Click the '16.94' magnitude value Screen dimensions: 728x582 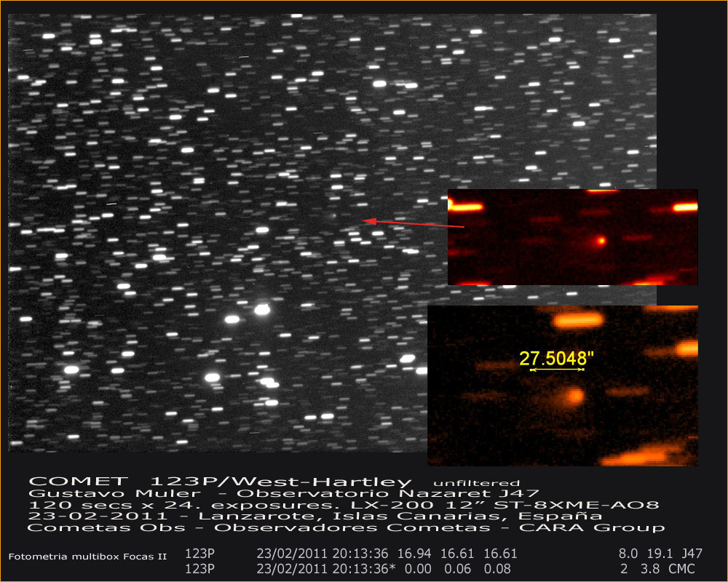[x=414, y=554]
